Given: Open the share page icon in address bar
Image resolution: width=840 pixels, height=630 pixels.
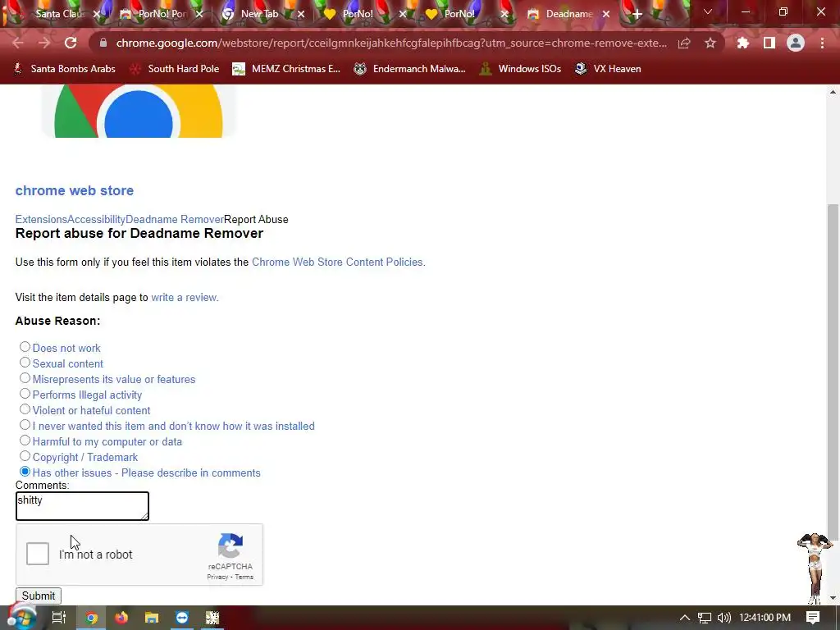Looking at the screenshot, I should click(x=684, y=43).
